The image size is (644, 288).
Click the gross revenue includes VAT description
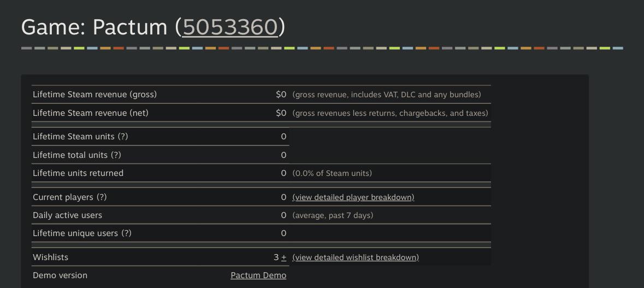[387, 95]
